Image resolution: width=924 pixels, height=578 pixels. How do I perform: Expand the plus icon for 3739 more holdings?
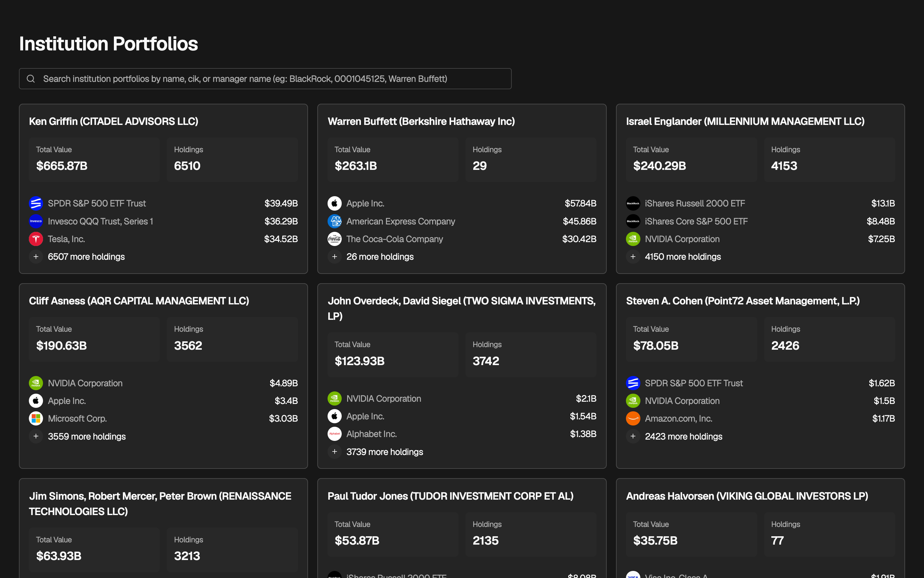click(x=335, y=452)
